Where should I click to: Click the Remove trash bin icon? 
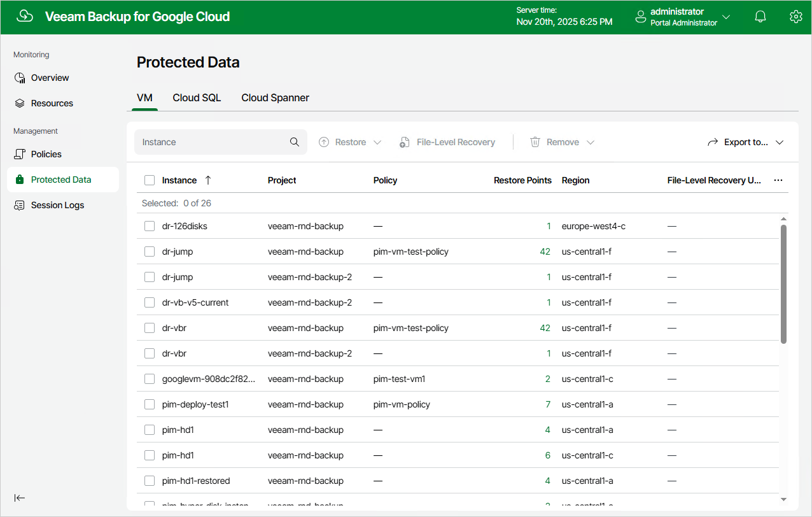pyautogui.click(x=535, y=142)
